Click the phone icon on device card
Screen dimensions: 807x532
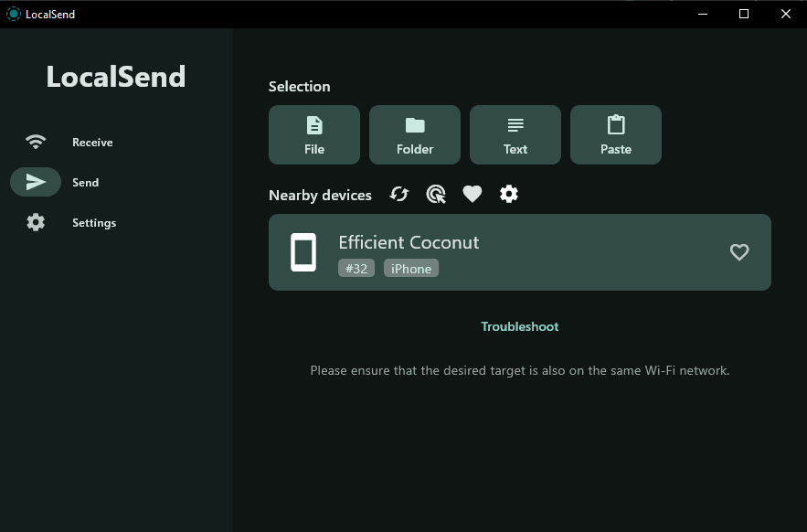[303, 252]
